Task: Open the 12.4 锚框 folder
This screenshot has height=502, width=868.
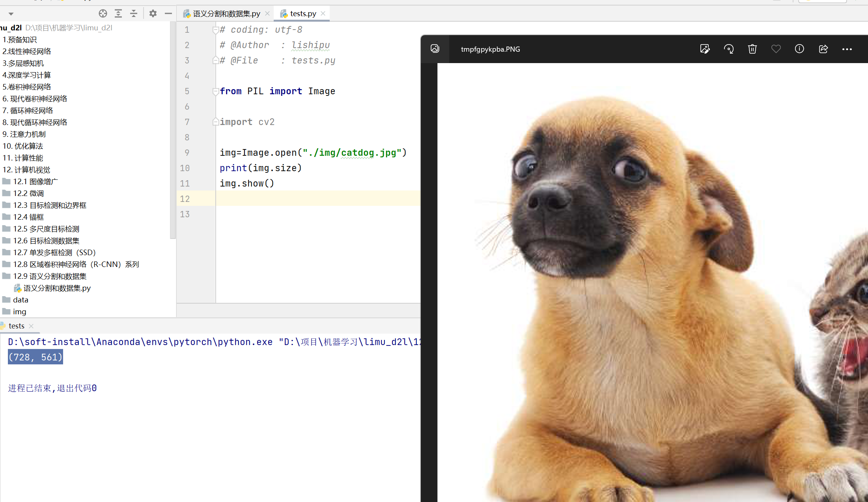Action: click(x=28, y=217)
